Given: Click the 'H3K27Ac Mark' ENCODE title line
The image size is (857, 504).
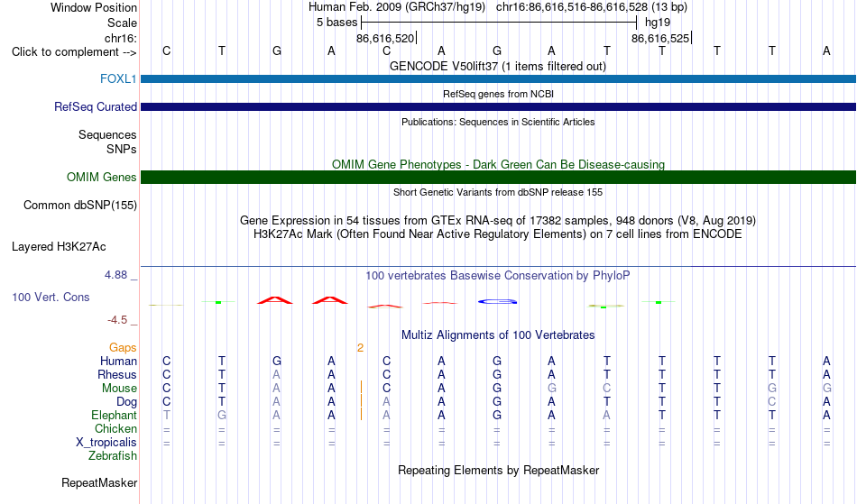Looking at the screenshot, I should (x=498, y=234).
